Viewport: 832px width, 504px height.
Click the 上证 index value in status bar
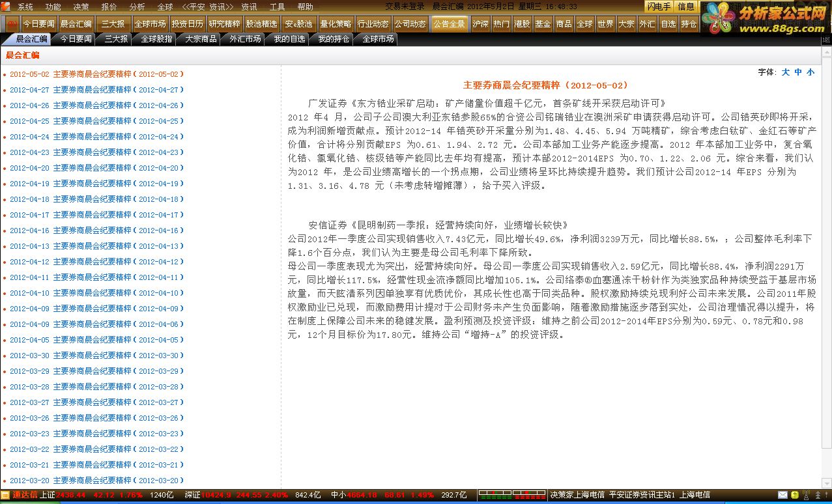tap(70, 495)
